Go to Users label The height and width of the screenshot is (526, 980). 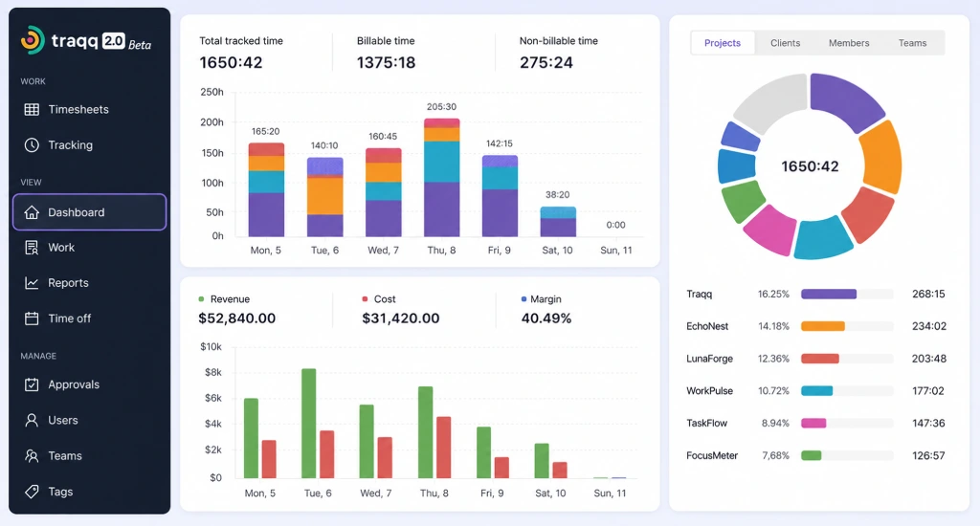pos(63,421)
